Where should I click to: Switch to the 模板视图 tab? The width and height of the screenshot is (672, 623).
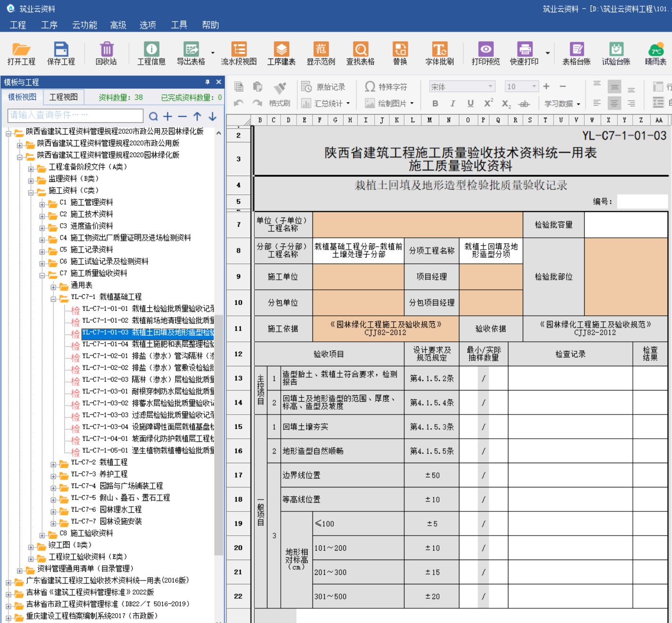coord(22,97)
